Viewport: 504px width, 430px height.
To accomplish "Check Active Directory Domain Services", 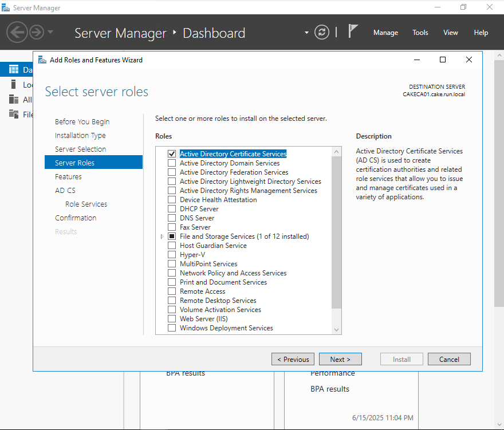I will coord(172,163).
